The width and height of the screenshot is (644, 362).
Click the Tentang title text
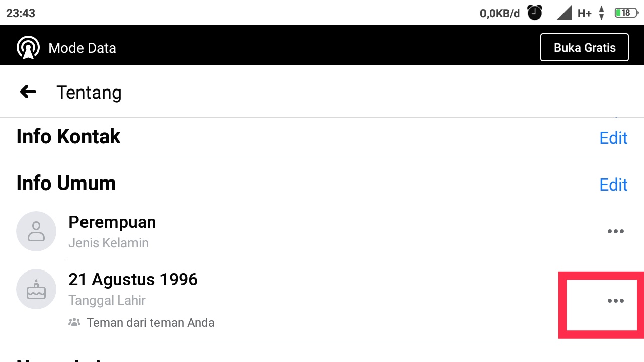point(89,92)
